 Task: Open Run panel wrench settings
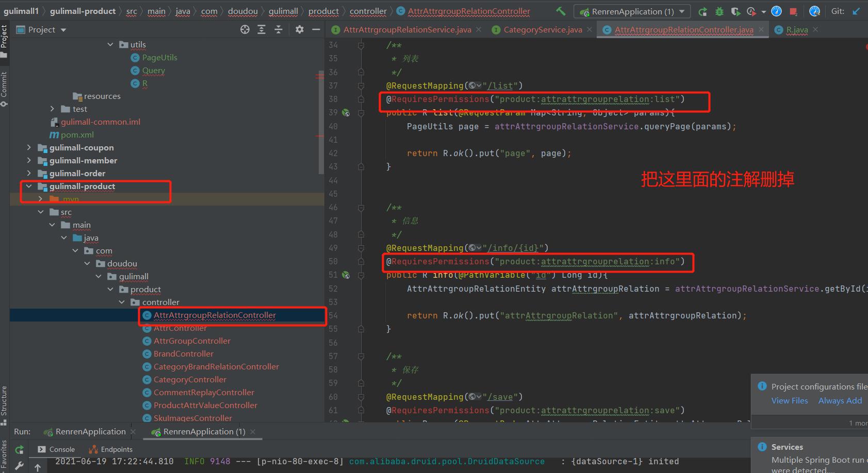pyautogui.click(x=19, y=466)
